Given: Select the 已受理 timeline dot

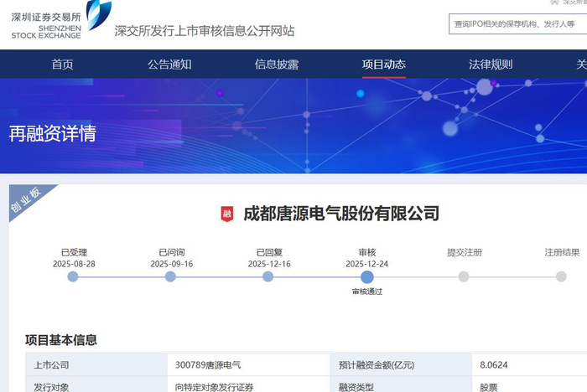Looking at the screenshot, I should (x=73, y=276).
